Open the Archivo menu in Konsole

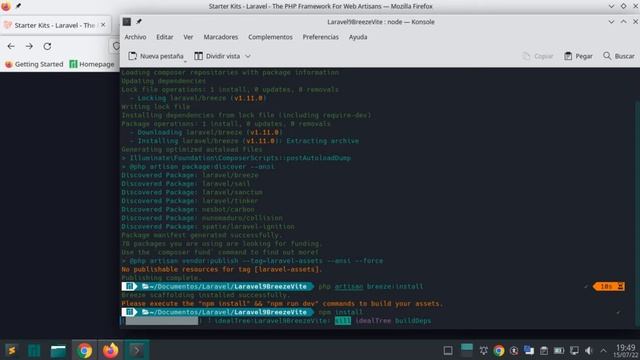135,37
